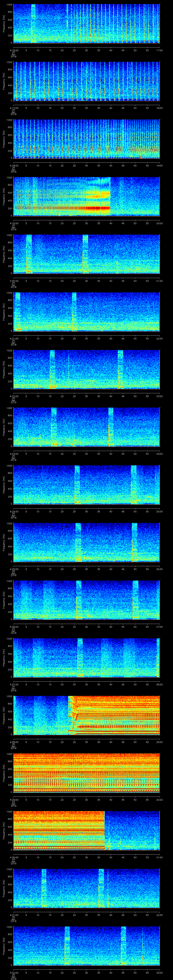
Task: Click the pulse near 5 seconds in the 4:20:00 spectrogram
Action: pos(29,254)
